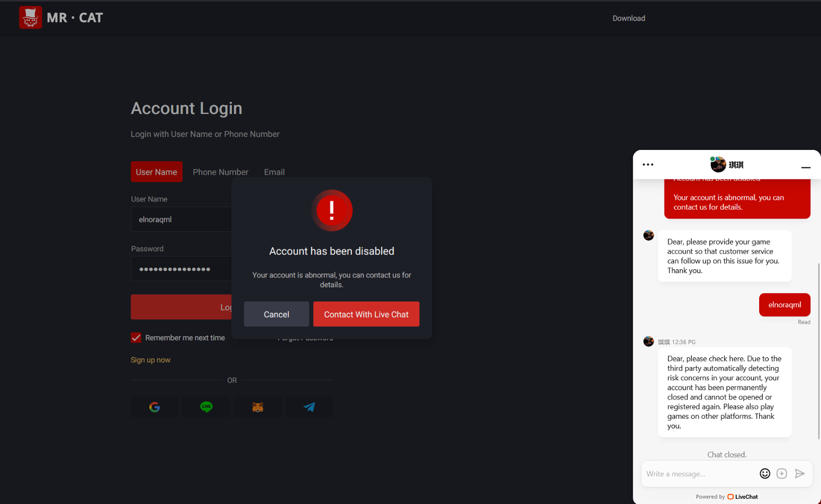Minimize the live chat widget
The width and height of the screenshot is (821, 504).
805,167
